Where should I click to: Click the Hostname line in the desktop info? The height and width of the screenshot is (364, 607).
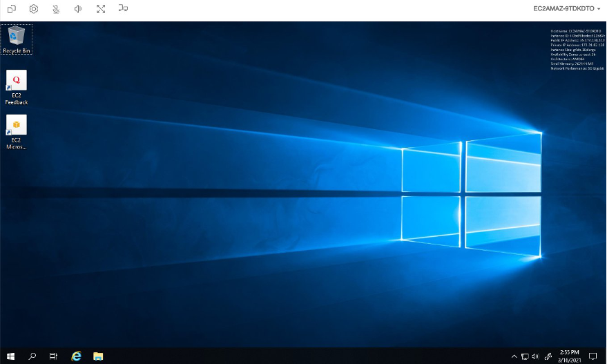(576, 31)
